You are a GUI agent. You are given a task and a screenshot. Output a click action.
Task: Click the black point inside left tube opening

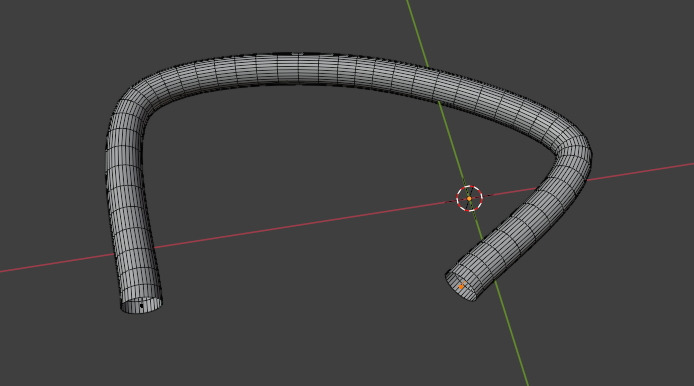click(x=142, y=305)
